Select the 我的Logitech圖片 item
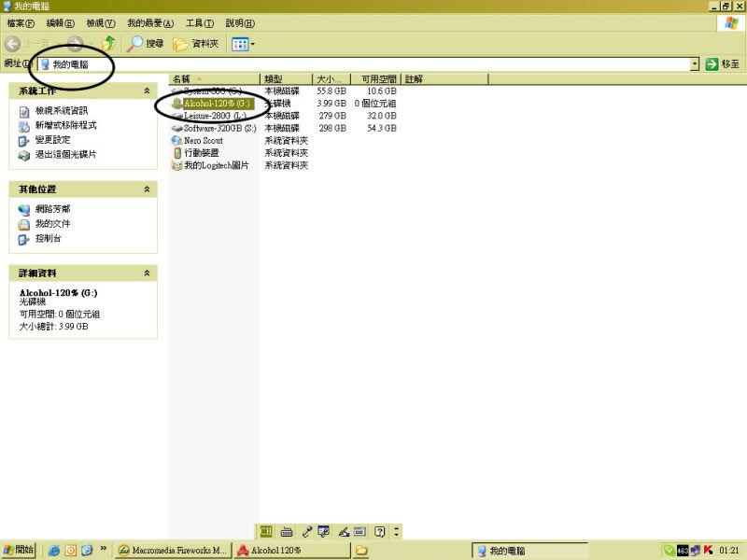The width and height of the screenshot is (747, 560). 211,165
